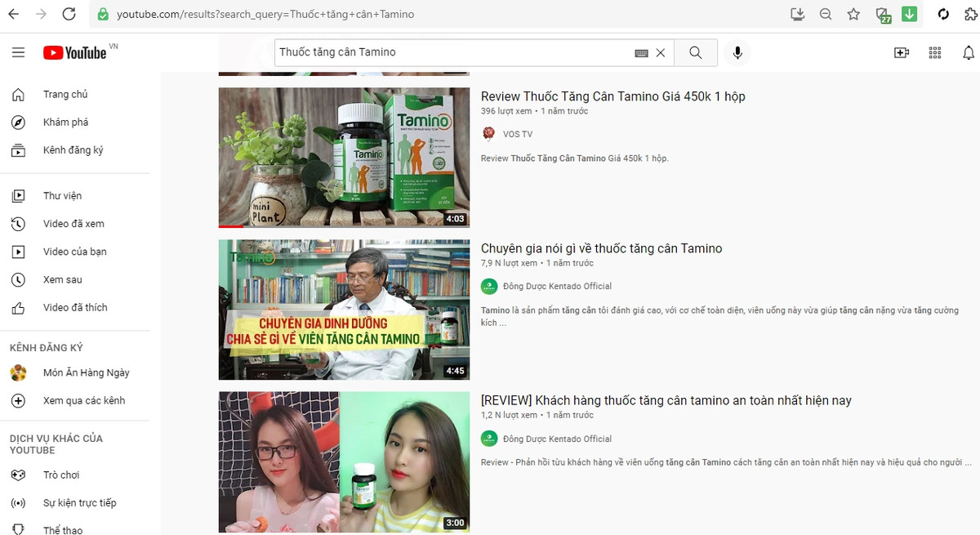
Task: Open notifications via the bell icon
Action: tap(969, 52)
